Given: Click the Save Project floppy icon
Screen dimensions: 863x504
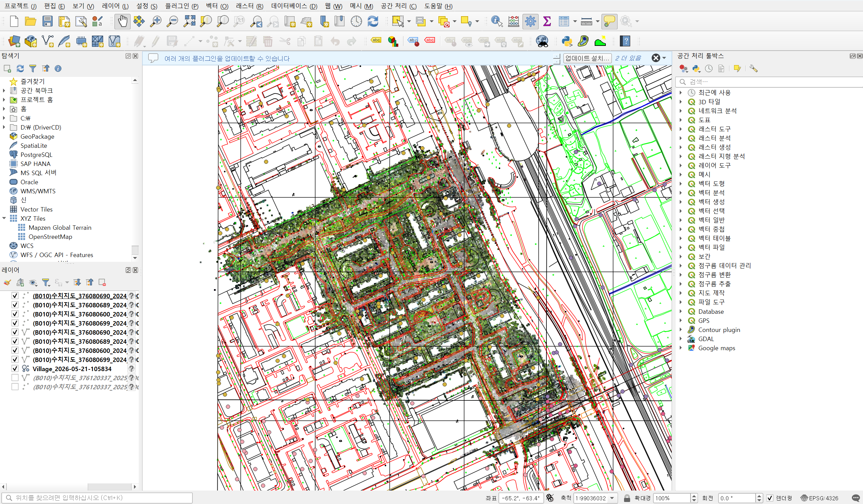Looking at the screenshot, I should pyautogui.click(x=48, y=21).
